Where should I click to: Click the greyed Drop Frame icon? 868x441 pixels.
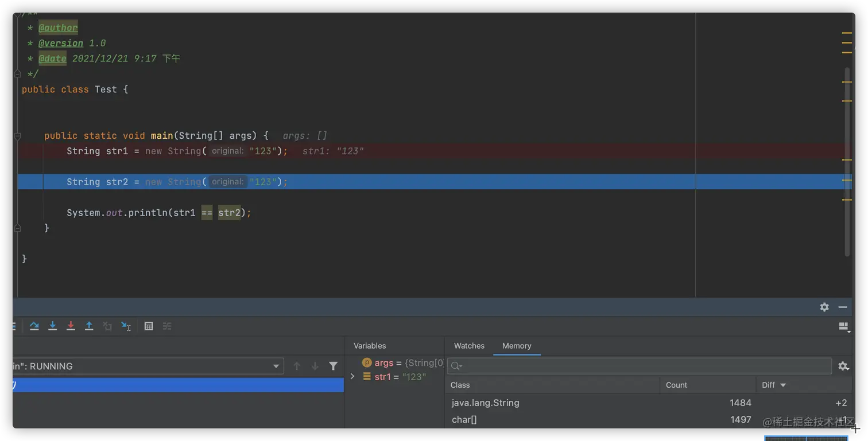click(x=107, y=326)
